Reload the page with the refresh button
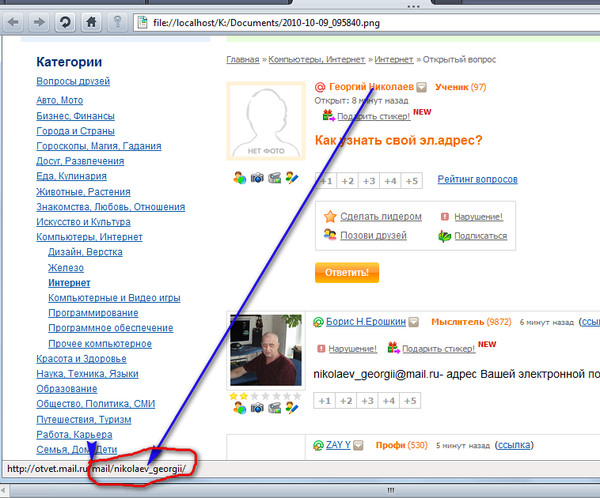 coord(65,22)
